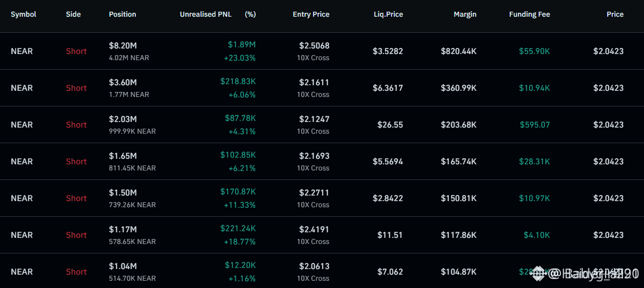Image resolution: width=644 pixels, height=288 pixels.
Task: Click the $2.4191 entry price
Action: (314, 230)
